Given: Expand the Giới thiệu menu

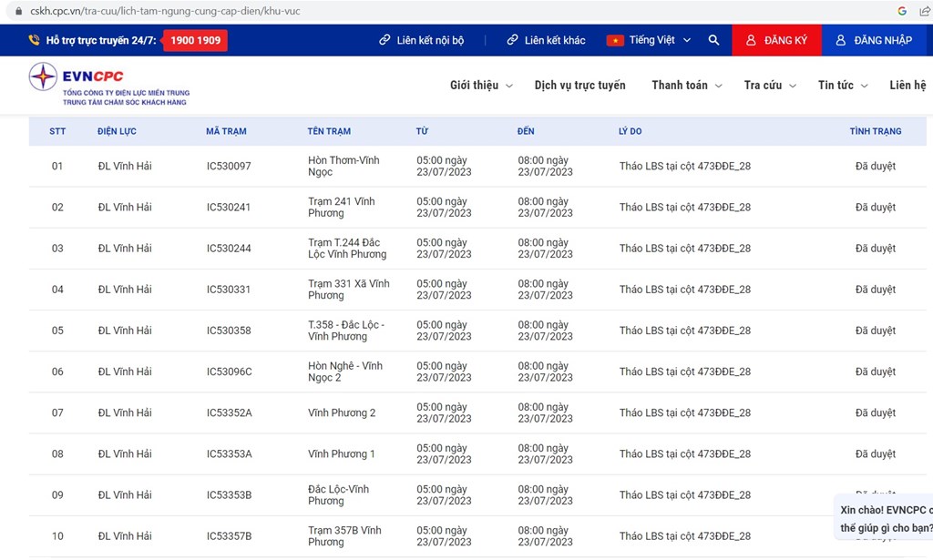Looking at the screenshot, I should (x=480, y=86).
